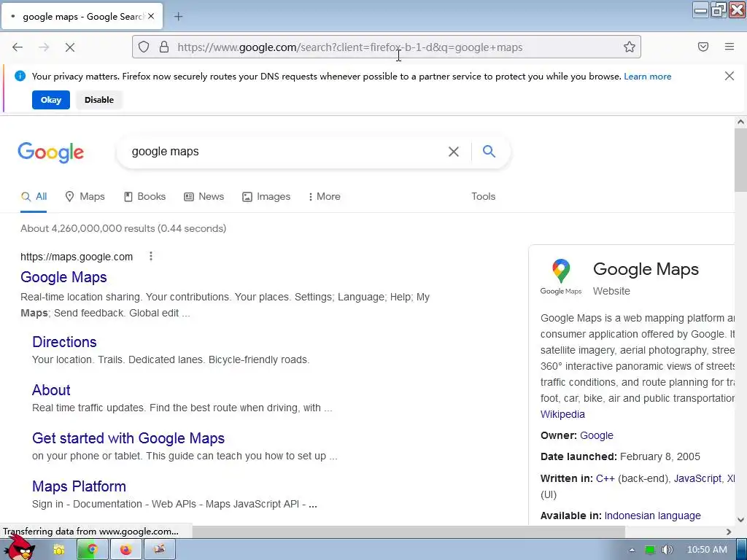Click the green network tray icon

(x=650, y=550)
